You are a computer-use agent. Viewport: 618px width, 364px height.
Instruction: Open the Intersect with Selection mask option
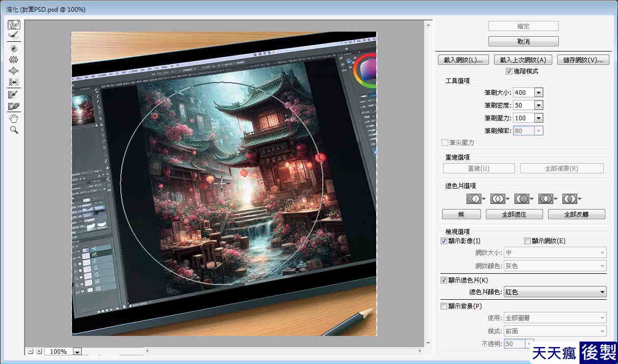point(548,199)
